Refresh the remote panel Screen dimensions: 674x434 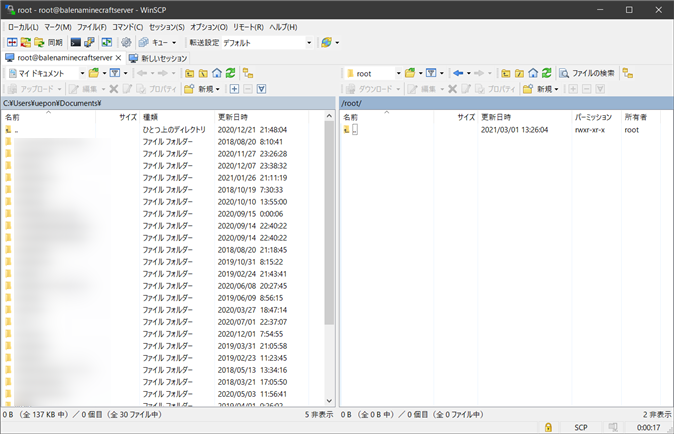click(x=547, y=73)
